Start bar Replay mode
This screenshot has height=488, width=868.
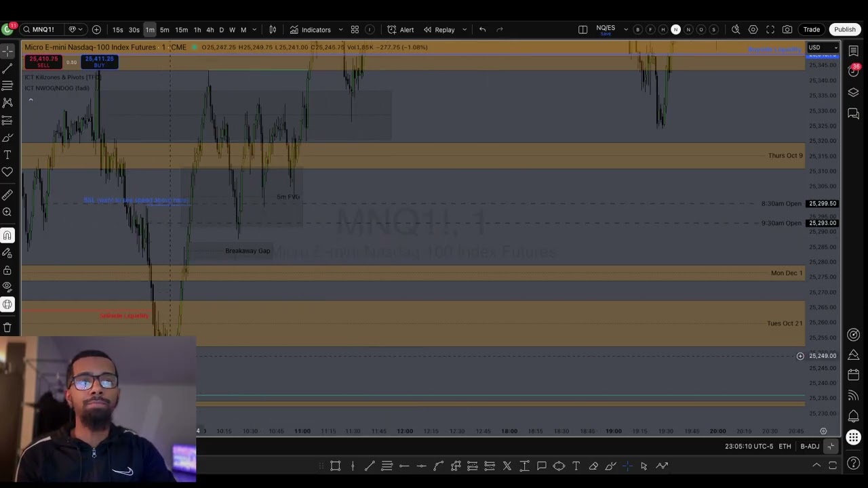[439, 30]
